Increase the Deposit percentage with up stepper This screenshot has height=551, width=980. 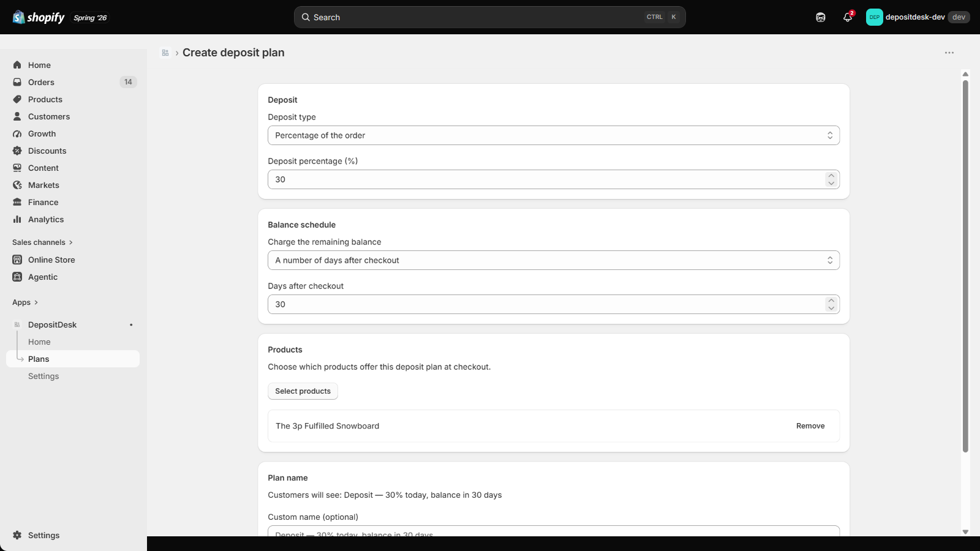coord(831,176)
